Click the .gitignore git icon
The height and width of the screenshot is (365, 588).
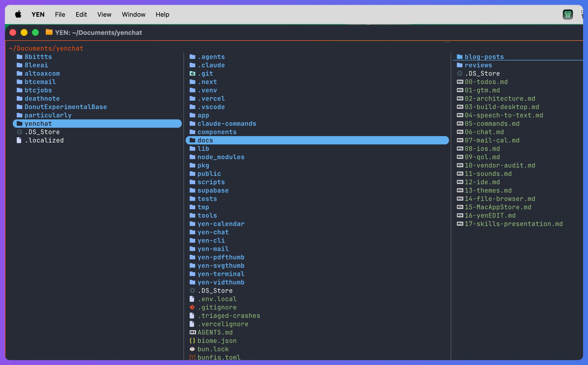(192, 307)
